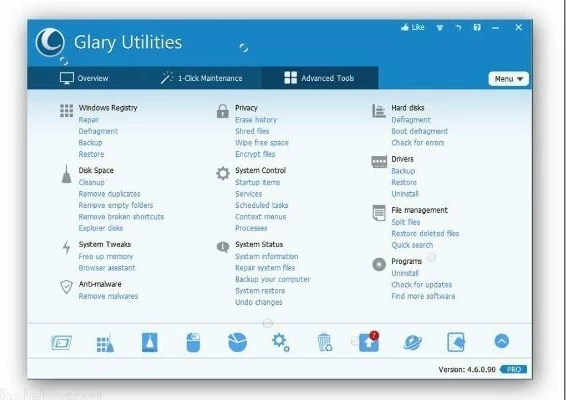The image size is (566, 400).
Task: Open the trash can uninstall manager icon
Action: pos(325,342)
